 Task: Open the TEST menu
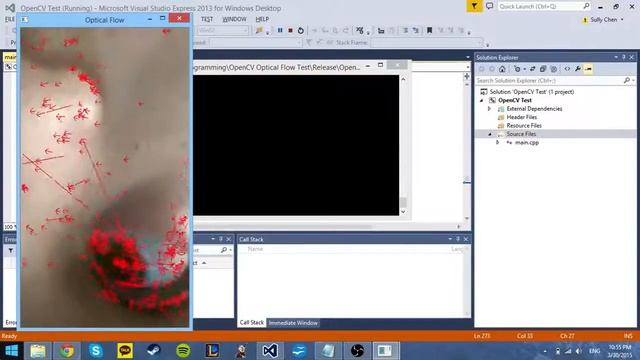[207, 19]
